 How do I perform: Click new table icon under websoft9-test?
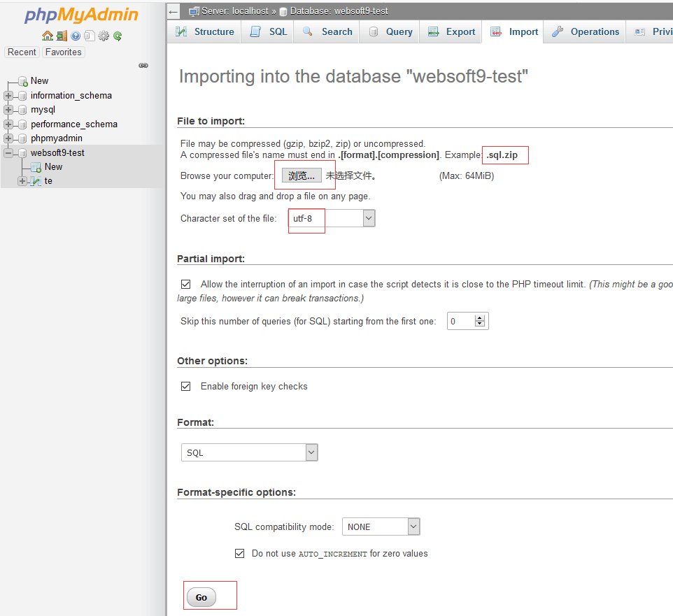pos(36,167)
